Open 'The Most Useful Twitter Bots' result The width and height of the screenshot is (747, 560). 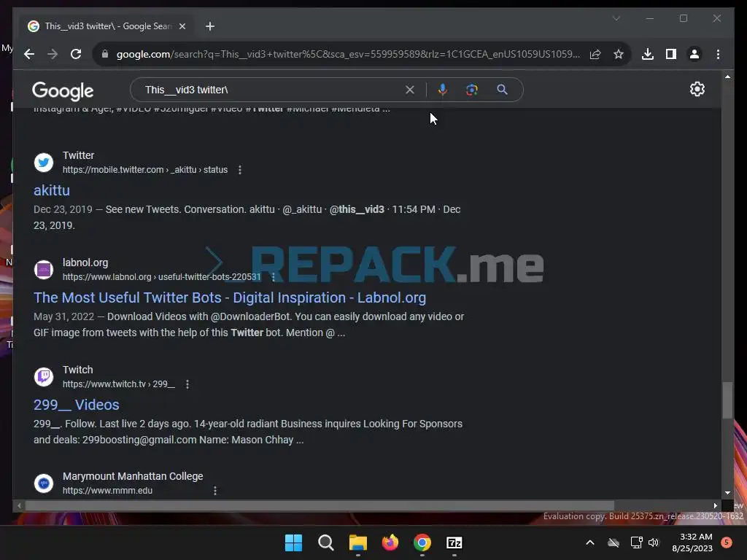(230, 297)
